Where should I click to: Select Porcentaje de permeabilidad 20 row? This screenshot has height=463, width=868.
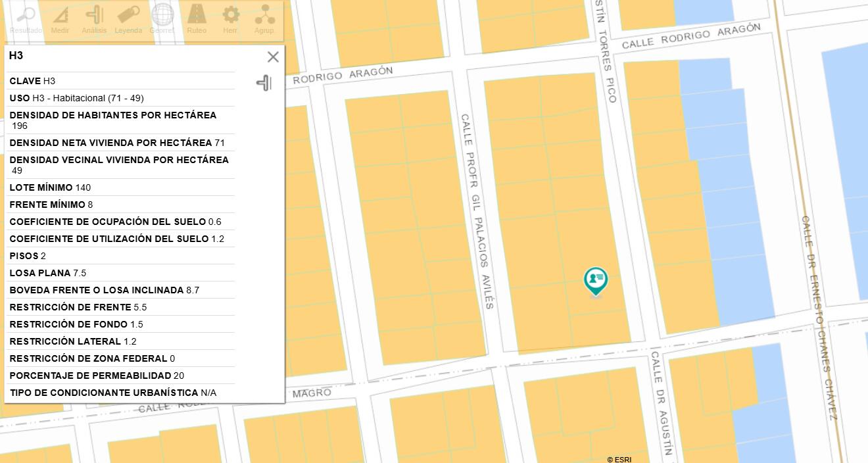[x=122, y=376]
